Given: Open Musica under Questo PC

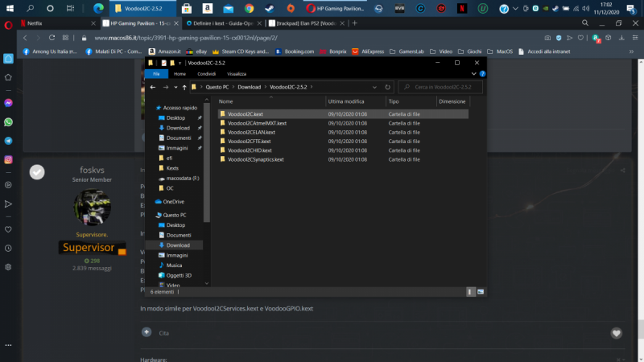Looking at the screenshot, I should click(x=174, y=265).
